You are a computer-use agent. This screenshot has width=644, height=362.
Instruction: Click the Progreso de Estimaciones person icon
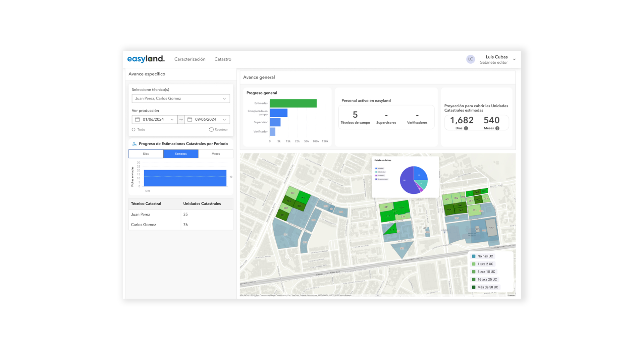(135, 144)
